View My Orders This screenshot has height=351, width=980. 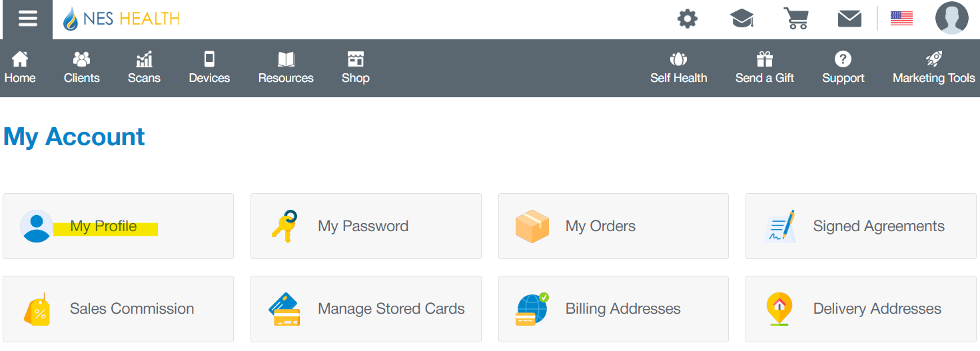(x=614, y=226)
